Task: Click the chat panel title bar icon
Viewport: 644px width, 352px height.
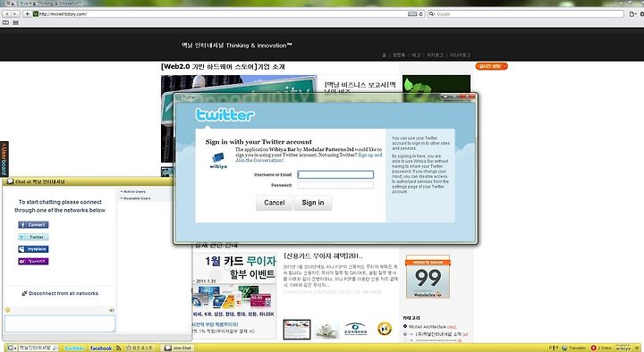Action: 10,181
